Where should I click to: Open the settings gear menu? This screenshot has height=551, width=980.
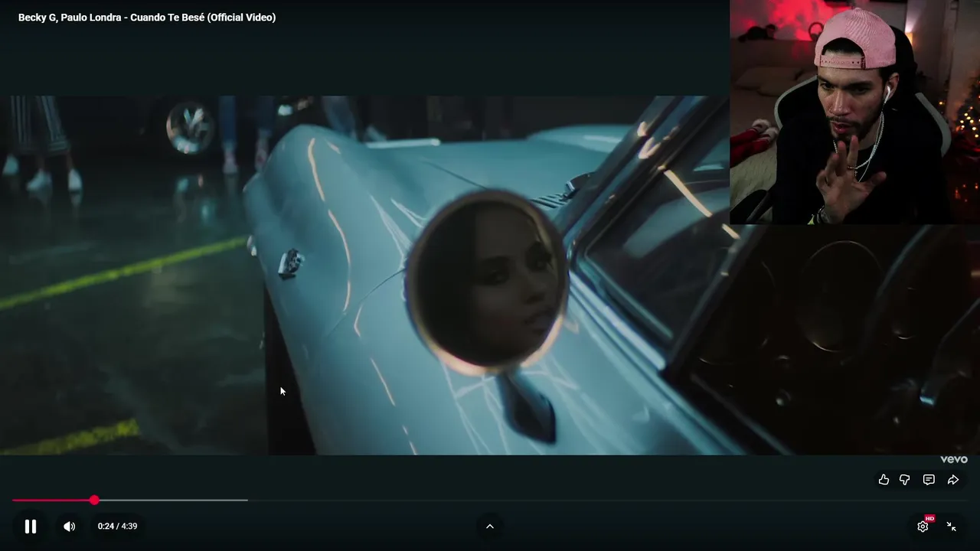coord(923,526)
